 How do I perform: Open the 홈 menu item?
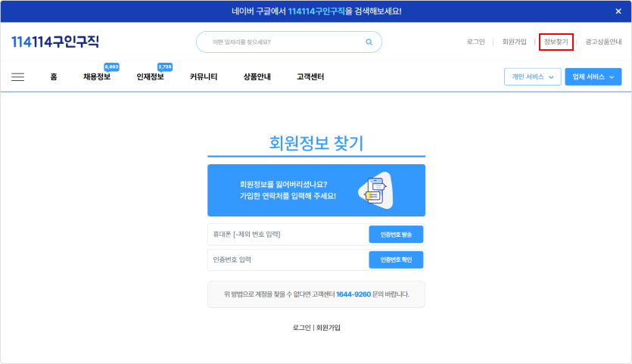point(53,76)
